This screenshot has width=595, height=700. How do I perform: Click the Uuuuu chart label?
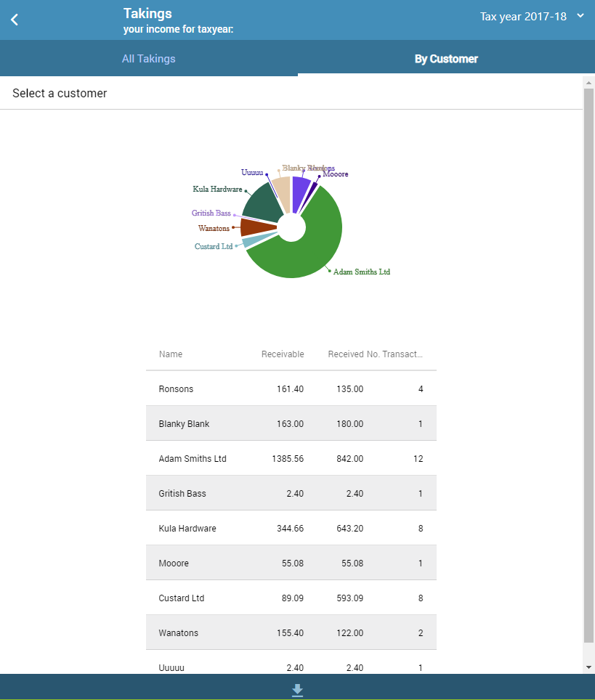coord(252,172)
